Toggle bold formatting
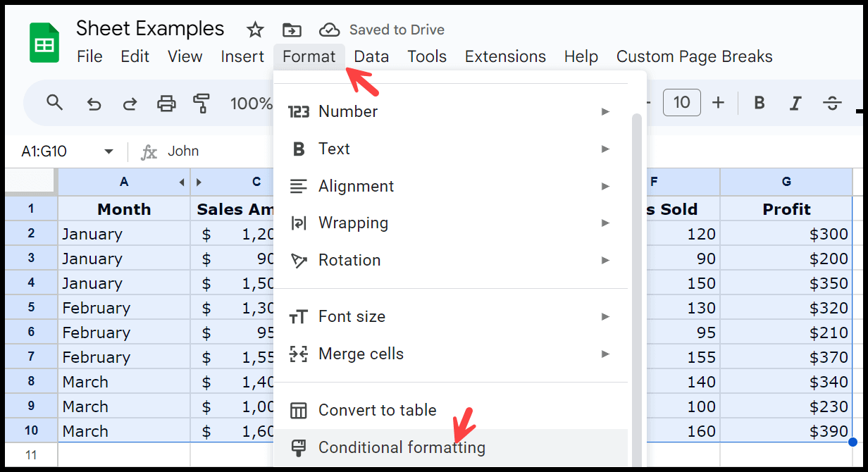 pyautogui.click(x=759, y=103)
